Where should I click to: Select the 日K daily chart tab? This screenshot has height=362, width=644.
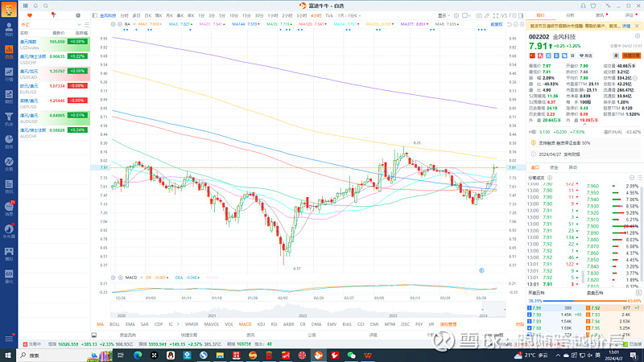click(148, 15)
